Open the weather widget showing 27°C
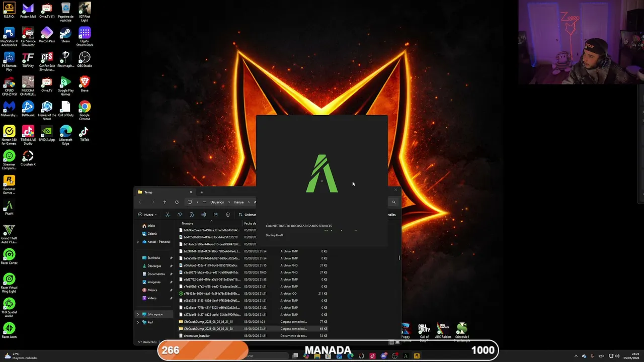The width and height of the screenshot is (644, 362). coord(20,356)
